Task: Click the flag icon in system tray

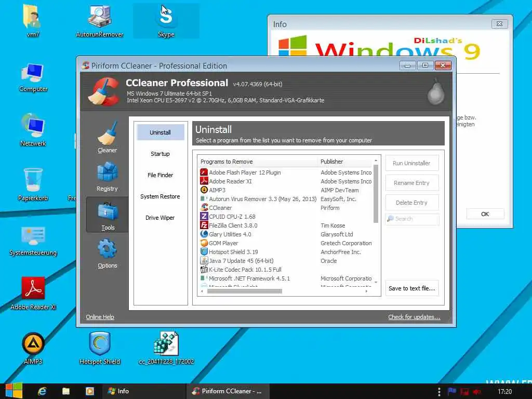Action: pos(451,391)
